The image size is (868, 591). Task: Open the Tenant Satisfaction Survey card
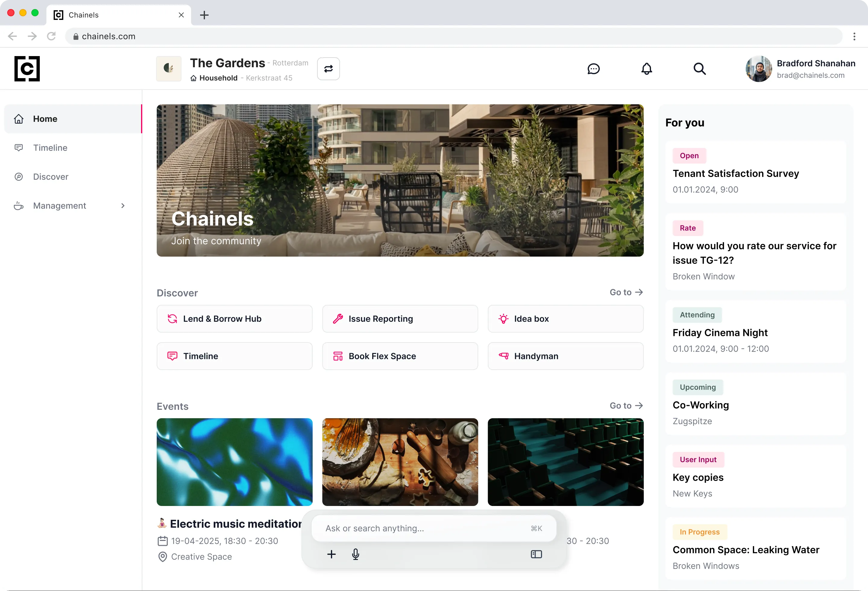[x=755, y=172]
